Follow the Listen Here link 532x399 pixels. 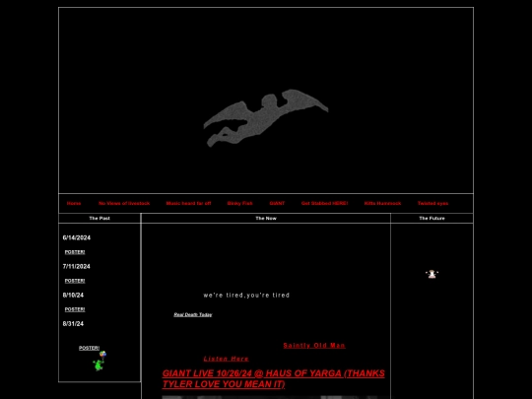click(226, 359)
